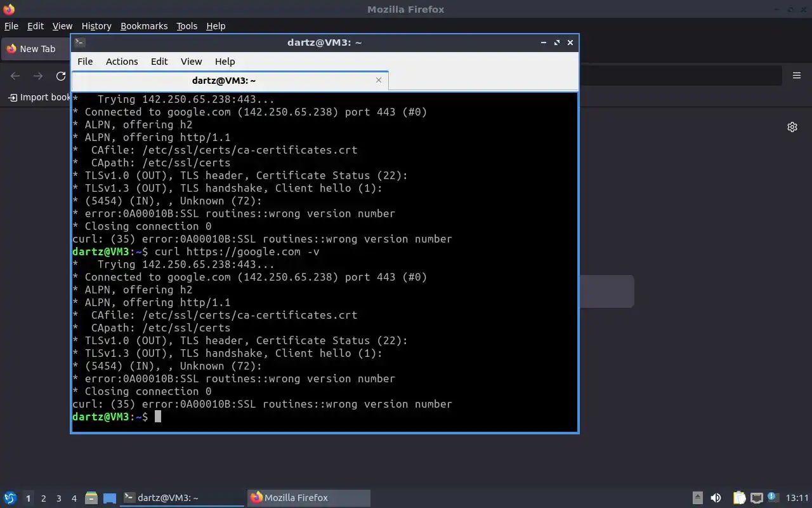Viewport: 812px width, 508px height.
Task: Open the Firefox View menu
Action: click(x=62, y=26)
